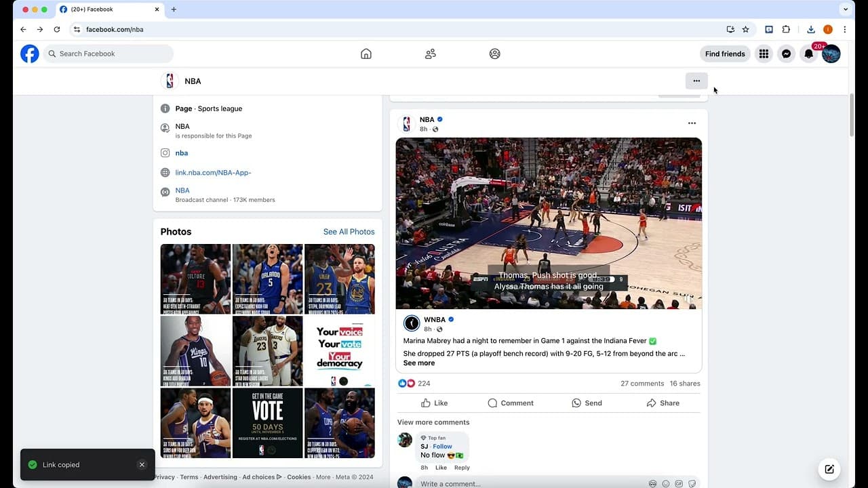Click the facebook.com/nba address bar
This screenshot has width=868, height=488.
[400, 29]
